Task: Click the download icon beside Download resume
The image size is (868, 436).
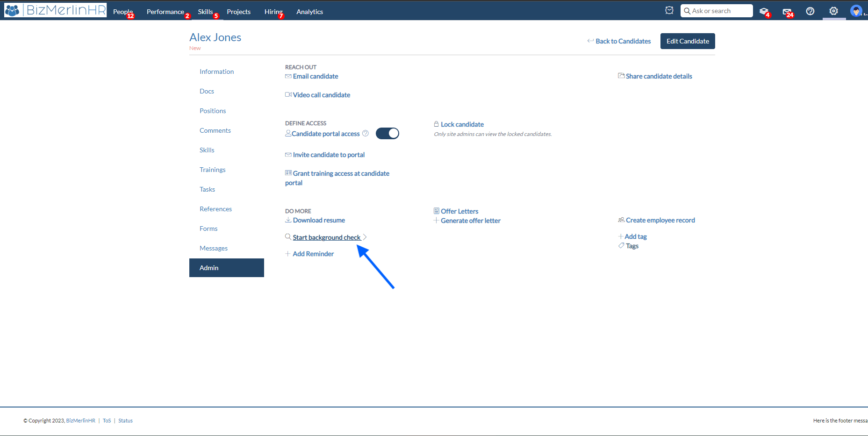Action: coord(288,220)
